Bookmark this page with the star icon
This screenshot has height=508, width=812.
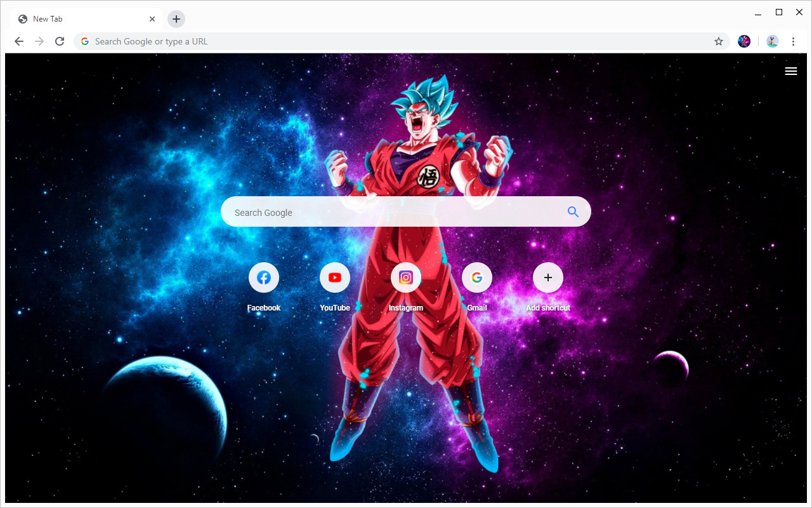[719, 41]
